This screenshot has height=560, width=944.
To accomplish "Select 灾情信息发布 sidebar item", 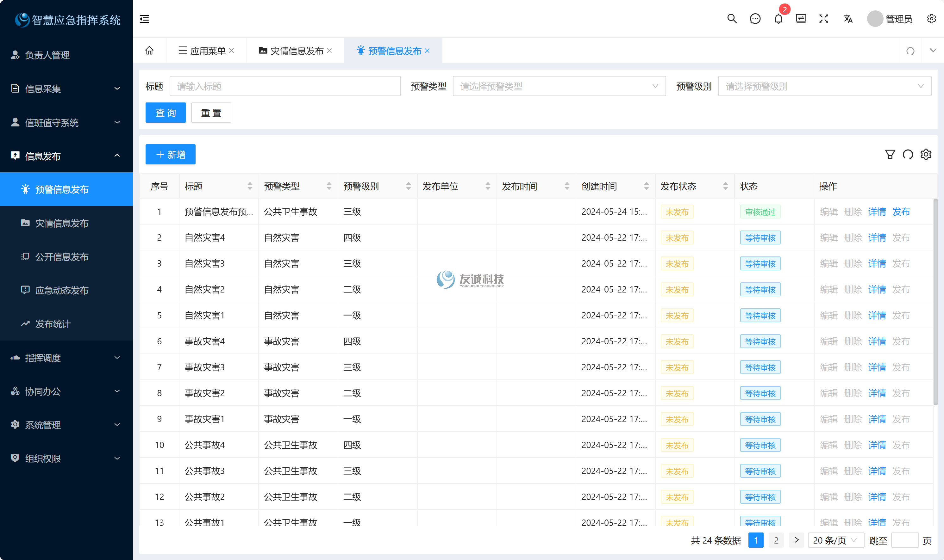I will [66, 223].
